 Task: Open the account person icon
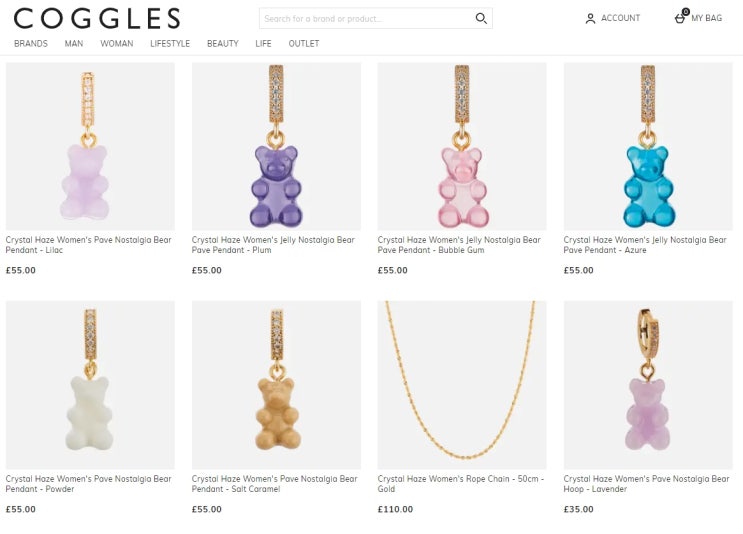click(x=590, y=18)
